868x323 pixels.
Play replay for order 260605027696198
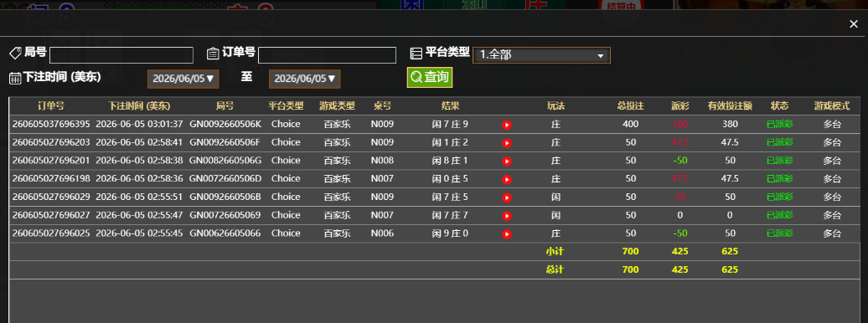(507, 180)
